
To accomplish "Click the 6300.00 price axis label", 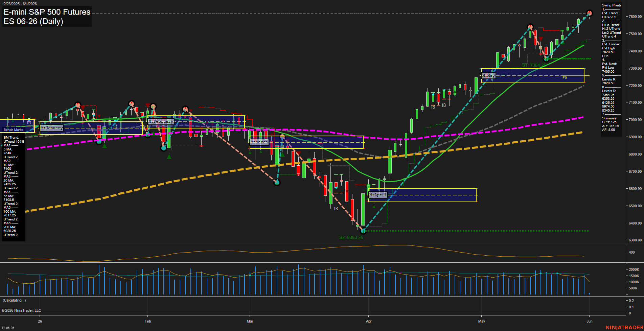I will 635,240.
